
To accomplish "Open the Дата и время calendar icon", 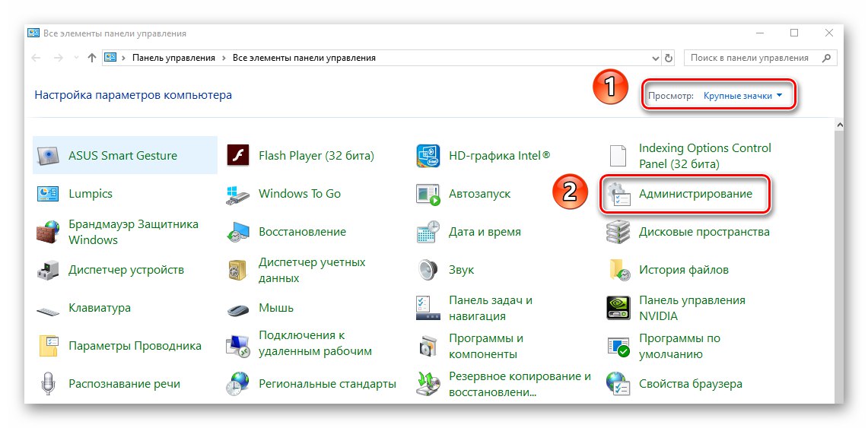I will [428, 233].
